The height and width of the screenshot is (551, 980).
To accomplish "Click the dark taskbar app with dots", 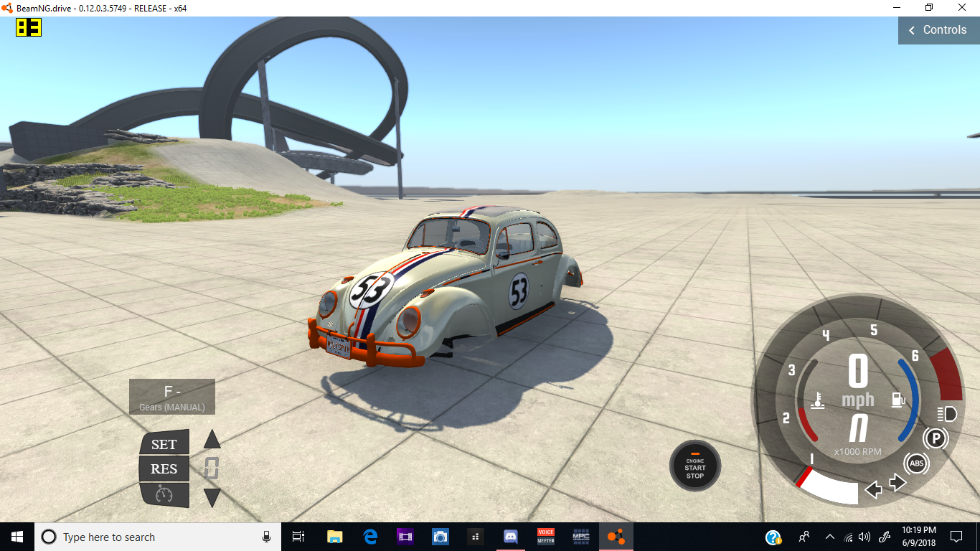I will click(x=476, y=537).
